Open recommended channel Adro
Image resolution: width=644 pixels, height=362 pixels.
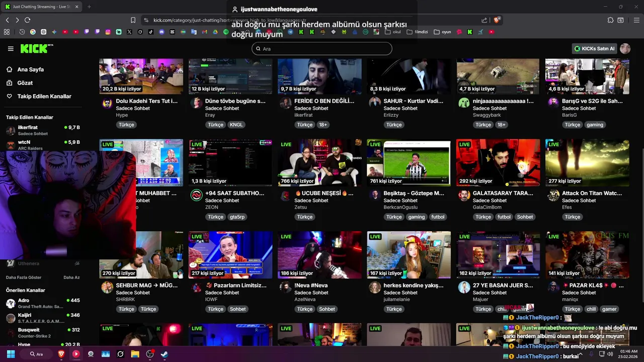tap(43, 303)
